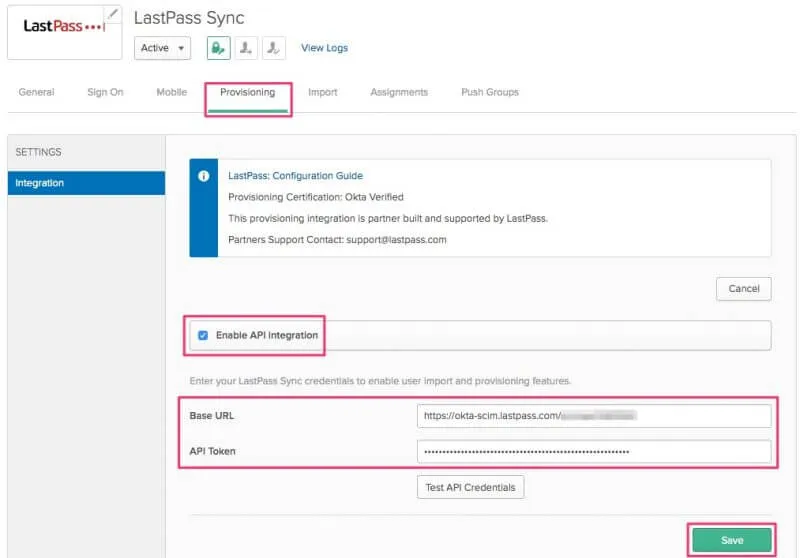800x558 pixels.
Task: Open the Sign On tab
Action: pyautogui.click(x=105, y=92)
